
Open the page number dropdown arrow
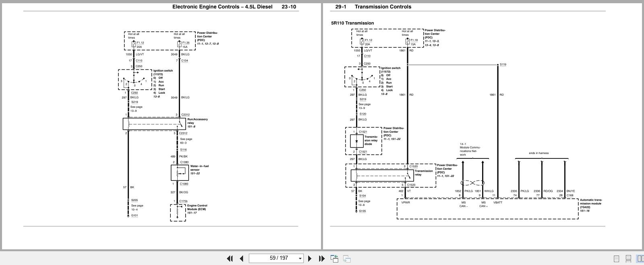tap(300, 259)
